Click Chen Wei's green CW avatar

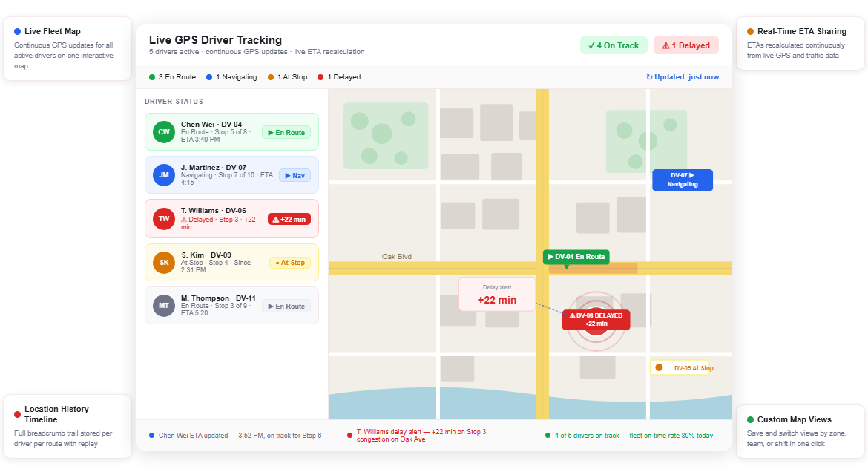[164, 132]
